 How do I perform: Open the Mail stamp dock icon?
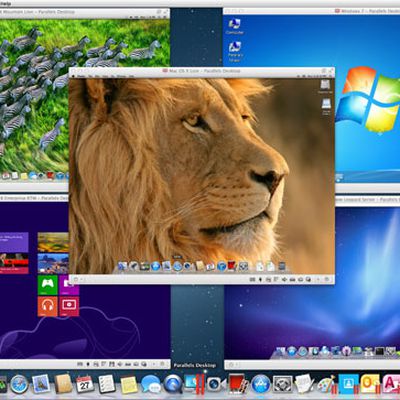41,384
